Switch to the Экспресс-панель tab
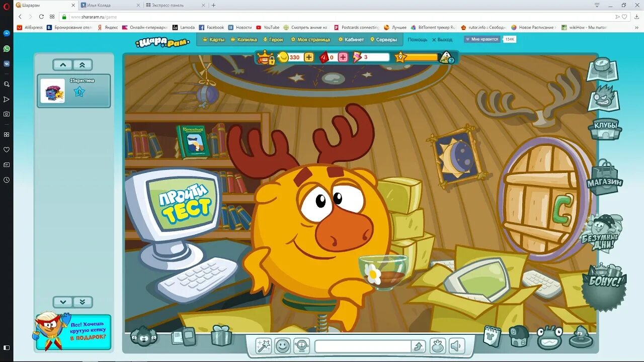Viewport: 644px width, 362px height. coord(176,5)
